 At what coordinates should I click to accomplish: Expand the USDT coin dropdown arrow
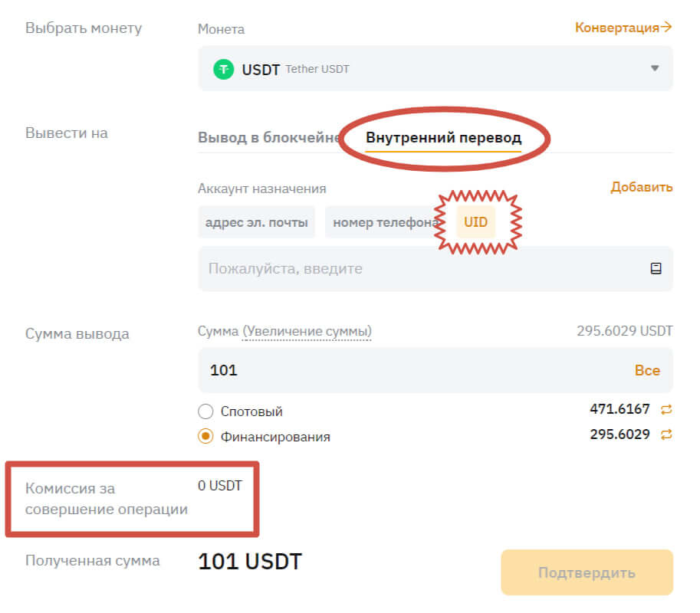coord(655,68)
